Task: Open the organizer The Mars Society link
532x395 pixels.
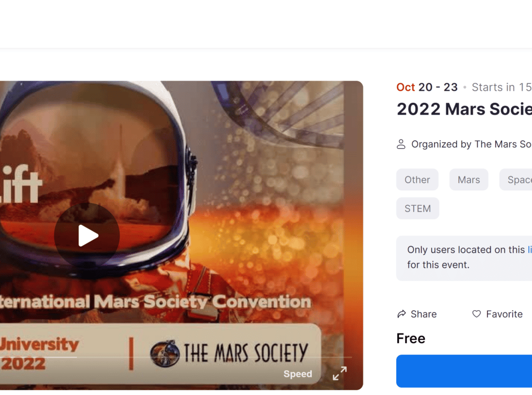Action: [x=503, y=144]
